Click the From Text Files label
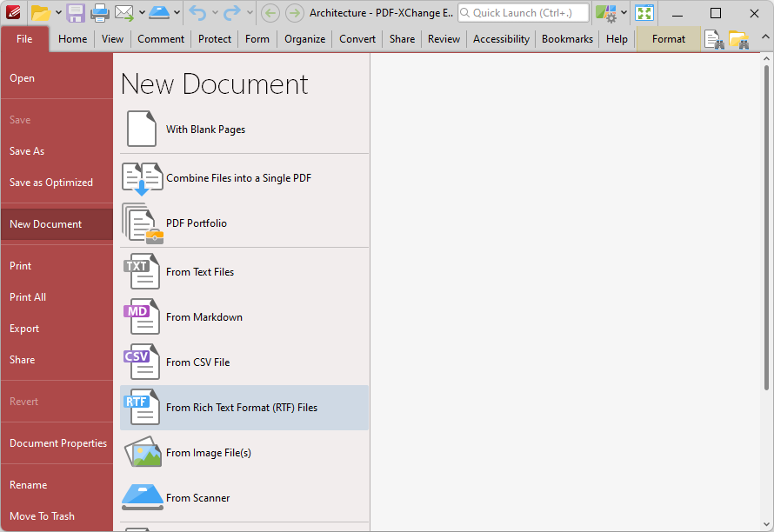The image size is (774, 532). tap(200, 272)
